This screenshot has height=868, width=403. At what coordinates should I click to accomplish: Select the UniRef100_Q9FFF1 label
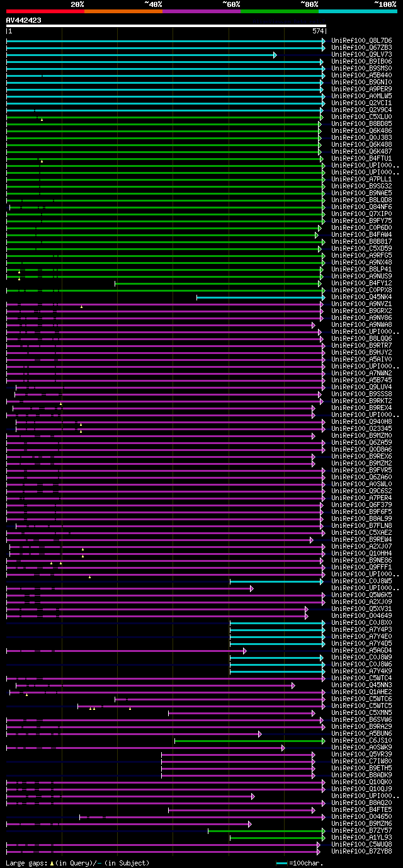tap(361, 568)
